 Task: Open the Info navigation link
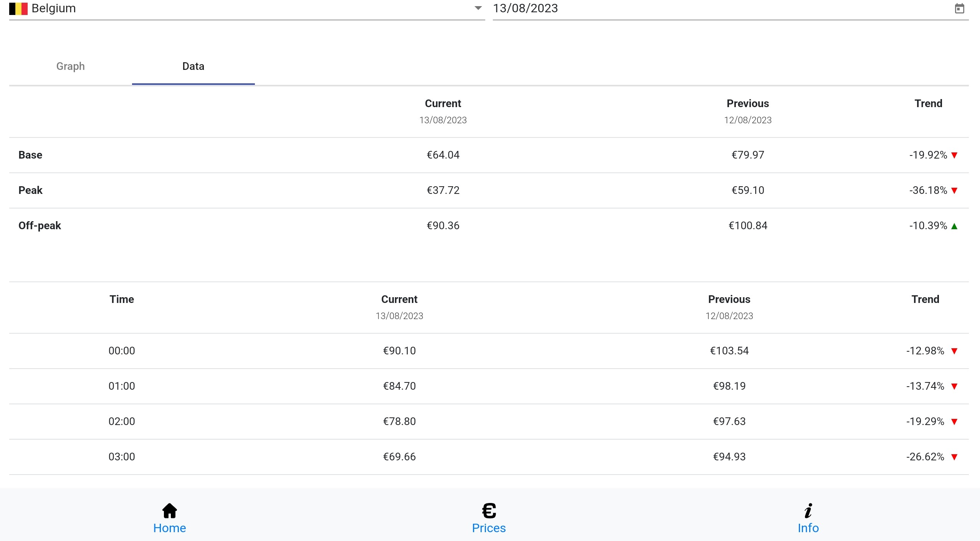pos(808,528)
